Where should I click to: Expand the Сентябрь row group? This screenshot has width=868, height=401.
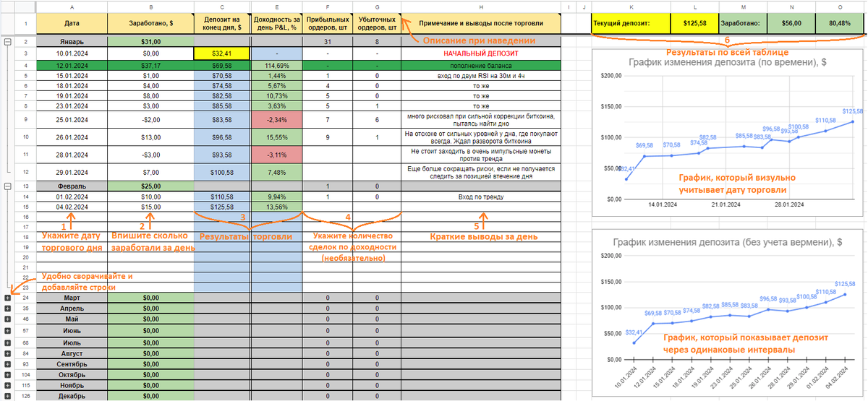(7, 364)
